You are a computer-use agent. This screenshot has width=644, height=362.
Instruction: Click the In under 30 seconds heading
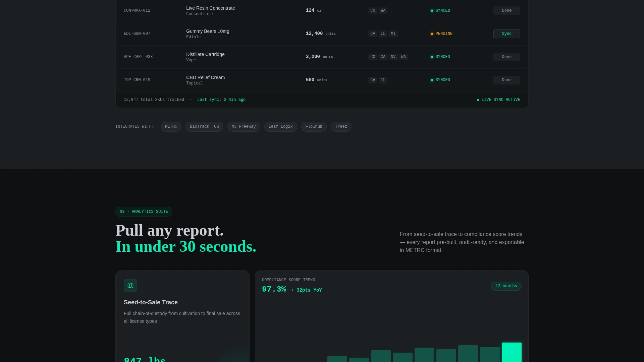click(x=186, y=246)
